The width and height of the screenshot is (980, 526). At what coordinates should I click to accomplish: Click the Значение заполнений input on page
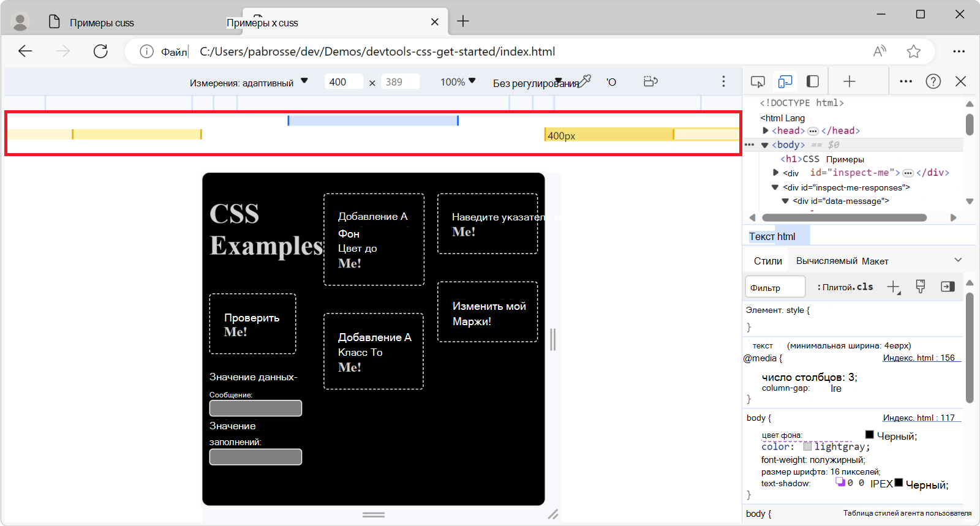point(255,457)
